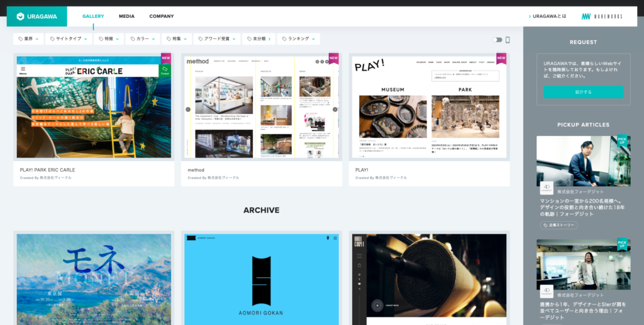Expand the 特集 filter dropdown

[x=177, y=39]
